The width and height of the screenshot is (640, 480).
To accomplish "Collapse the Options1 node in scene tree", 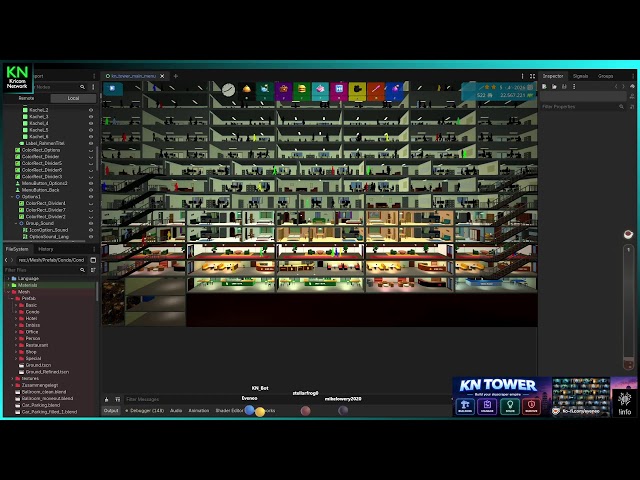I will (x=12, y=197).
